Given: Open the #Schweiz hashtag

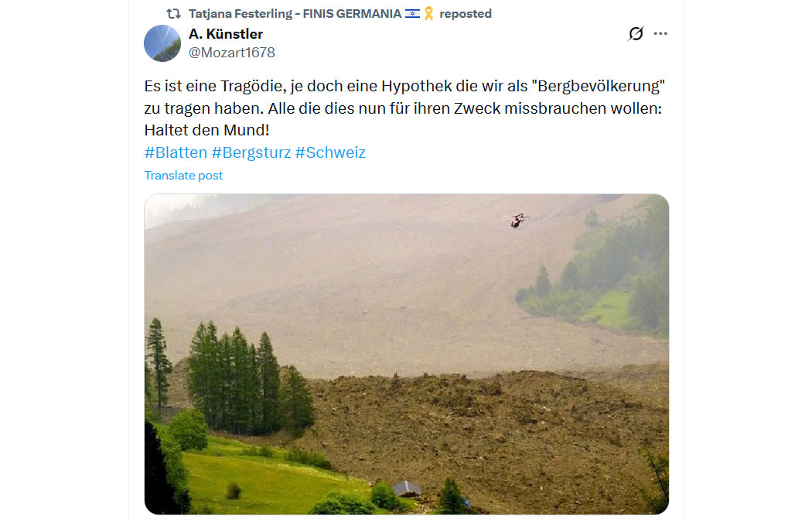Looking at the screenshot, I should 330,152.
